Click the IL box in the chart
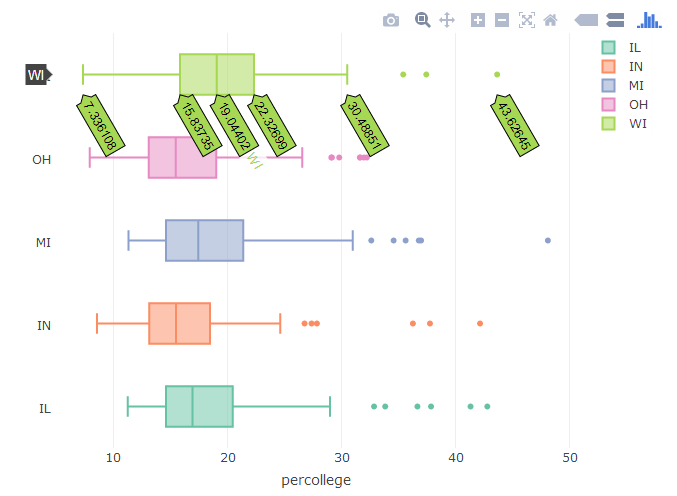The width and height of the screenshot is (677, 496). (199, 407)
